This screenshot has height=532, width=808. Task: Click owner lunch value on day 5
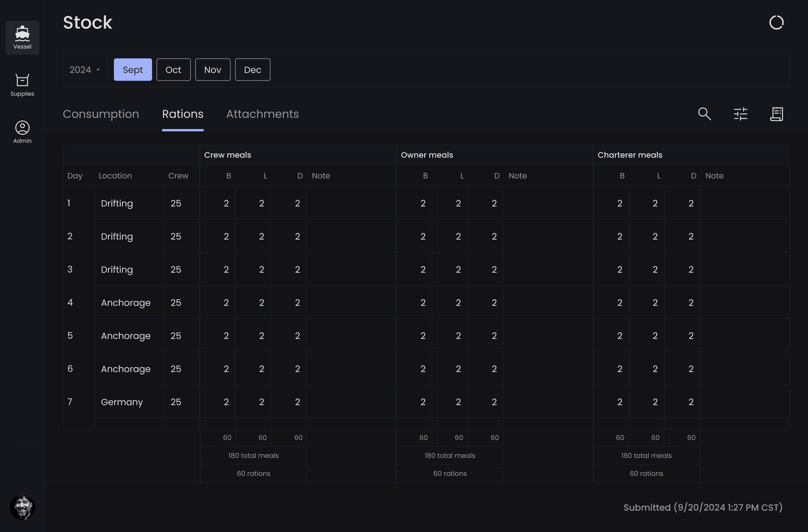coord(450,335)
